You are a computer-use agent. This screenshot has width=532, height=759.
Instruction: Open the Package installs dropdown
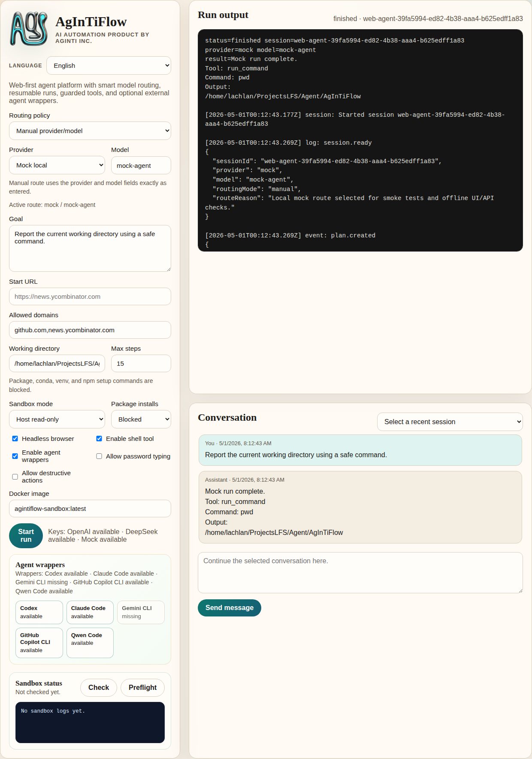click(141, 419)
